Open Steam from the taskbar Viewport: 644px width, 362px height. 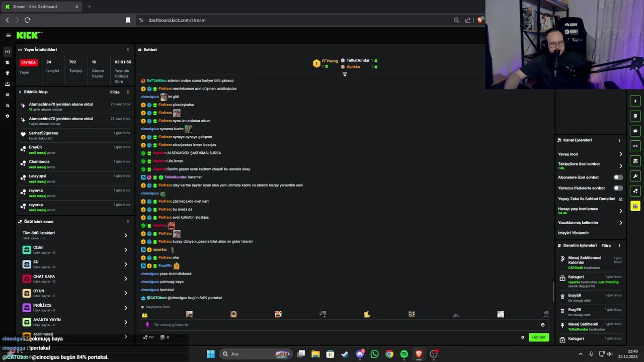click(x=345, y=354)
